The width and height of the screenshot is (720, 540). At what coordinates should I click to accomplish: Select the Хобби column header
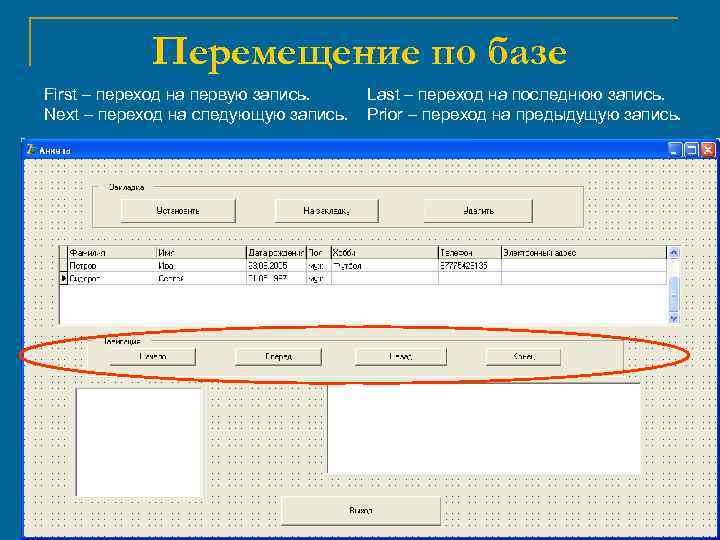pyautogui.click(x=384, y=253)
